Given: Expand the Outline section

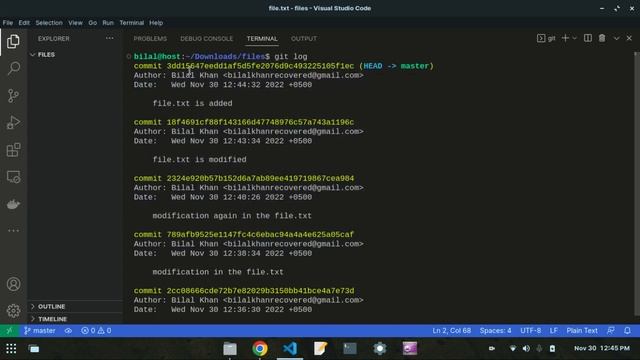Looking at the screenshot, I should coord(75,307).
